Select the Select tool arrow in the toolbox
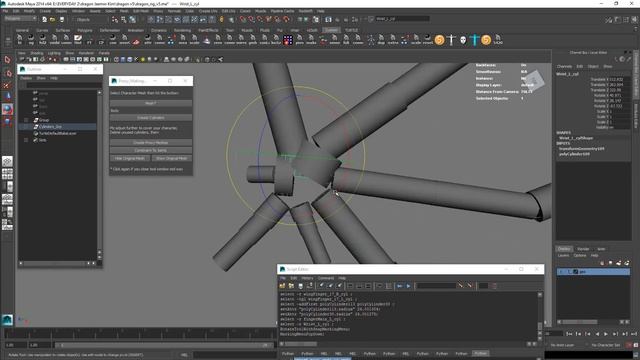Viewport: 640px width, 360px height. [7, 60]
